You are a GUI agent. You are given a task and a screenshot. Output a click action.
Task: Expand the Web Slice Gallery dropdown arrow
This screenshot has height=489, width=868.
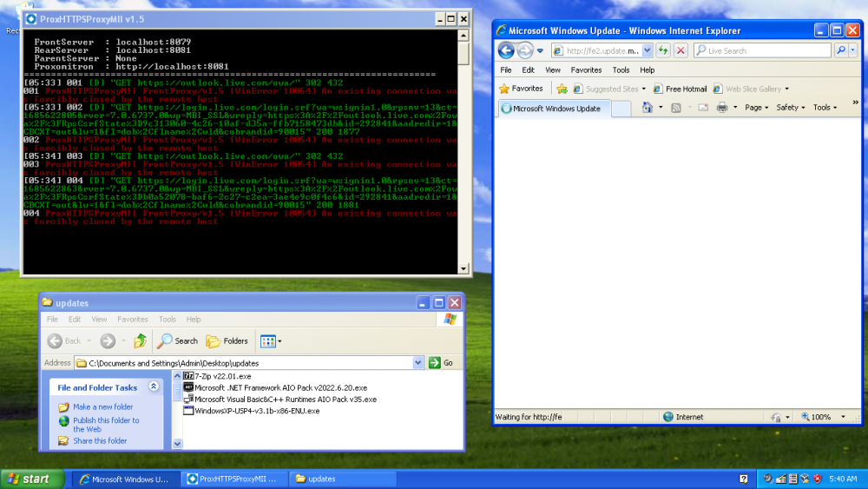(x=786, y=89)
